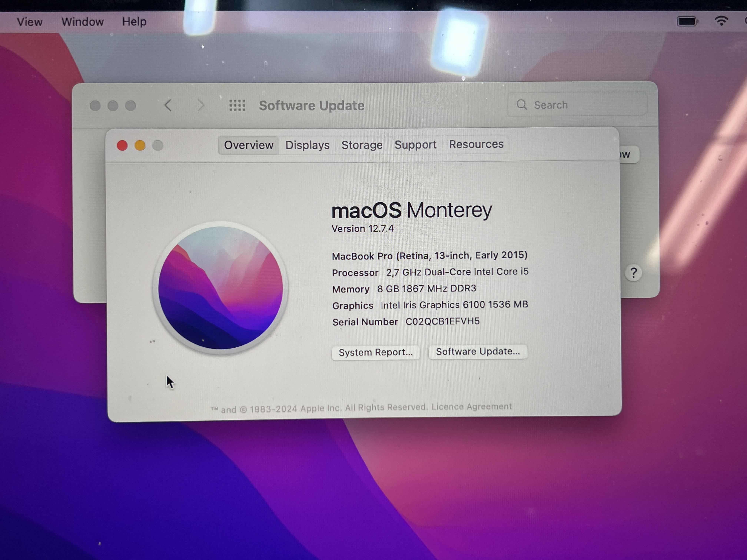Click the System Report... button
747x560 pixels.
376,352
